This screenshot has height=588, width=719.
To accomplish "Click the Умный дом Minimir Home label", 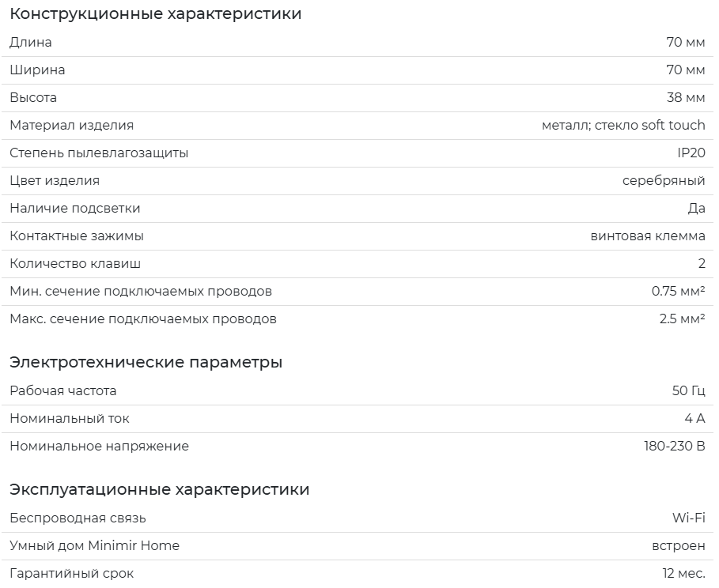I will coord(94,546).
